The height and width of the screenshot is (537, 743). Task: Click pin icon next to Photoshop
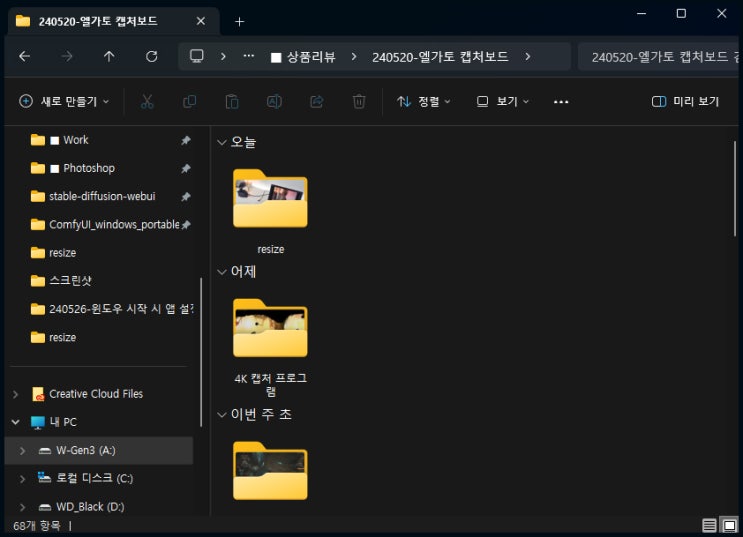(x=186, y=168)
